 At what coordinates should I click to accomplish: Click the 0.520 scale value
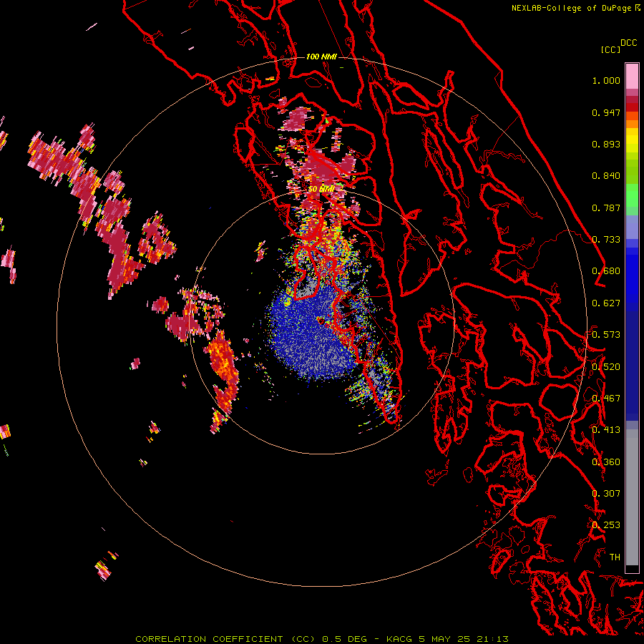click(606, 367)
